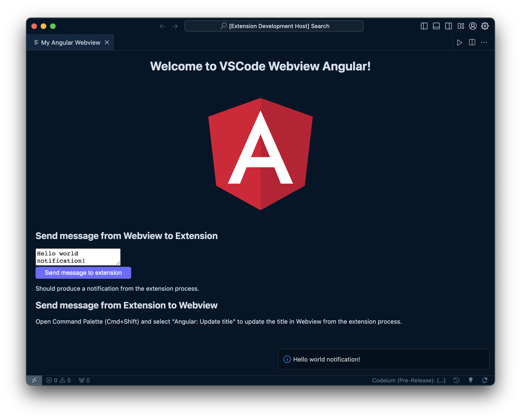Image resolution: width=521 pixels, height=420 pixels.
Task: Open errors and warnings count in status bar
Action: point(58,380)
